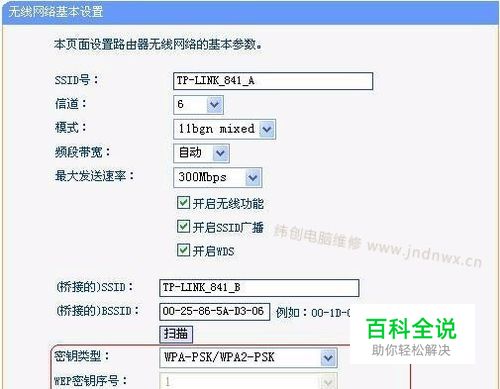
Task: Click the 模式 label
Action: [x=71, y=128]
